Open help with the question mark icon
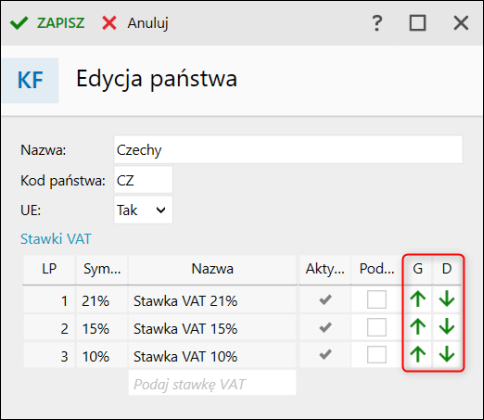 point(377,23)
